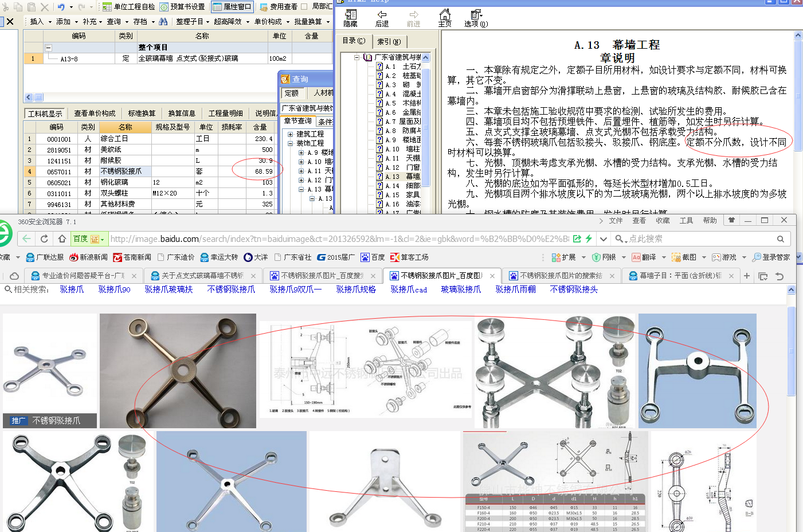Switch to 目录(C) tab in help window
Screen dimensions: 803x532
(x=354, y=41)
